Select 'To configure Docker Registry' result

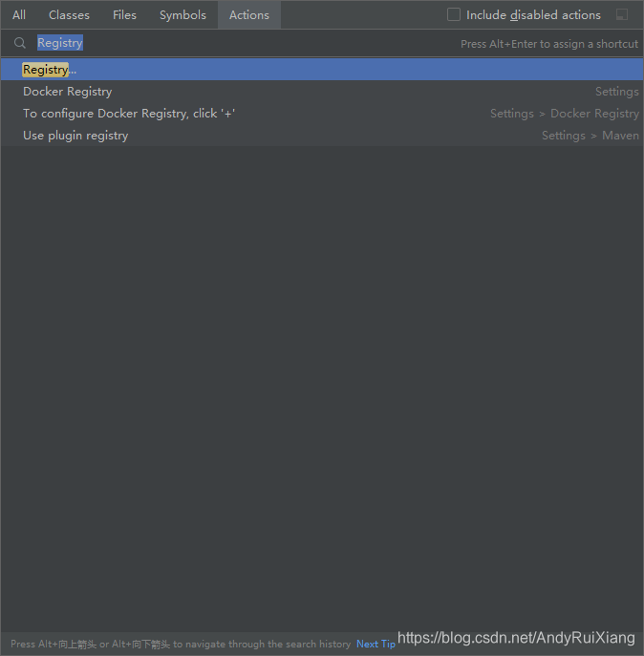pos(322,114)
